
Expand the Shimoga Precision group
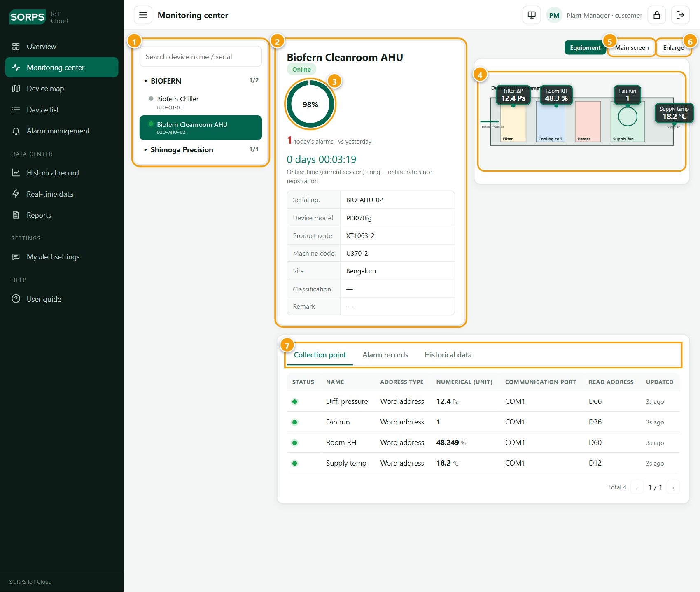tap(201, 150)
